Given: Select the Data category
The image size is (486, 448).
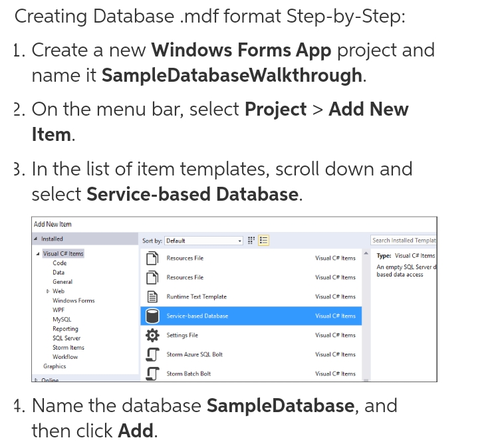Looking at the screenshot, I should pos(59,273).
